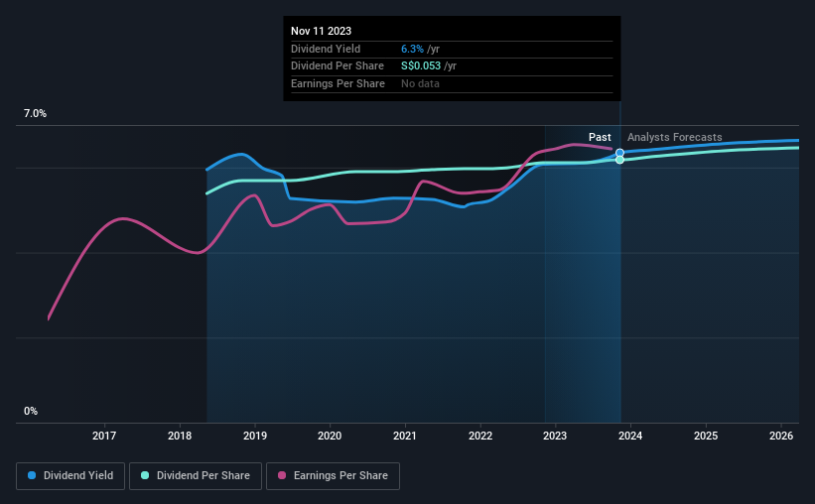
Task: Click the 2026 x-axis label
Action: pos(780,436)
